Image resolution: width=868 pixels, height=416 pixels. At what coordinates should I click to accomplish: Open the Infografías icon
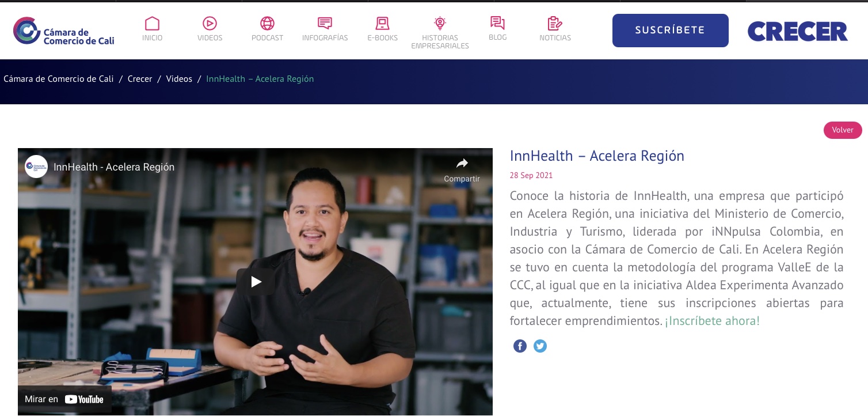point(325,24)
